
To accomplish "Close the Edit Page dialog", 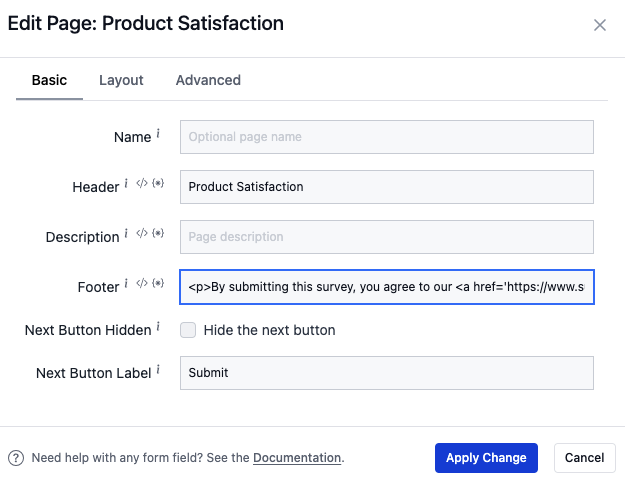I will point(600,25).
